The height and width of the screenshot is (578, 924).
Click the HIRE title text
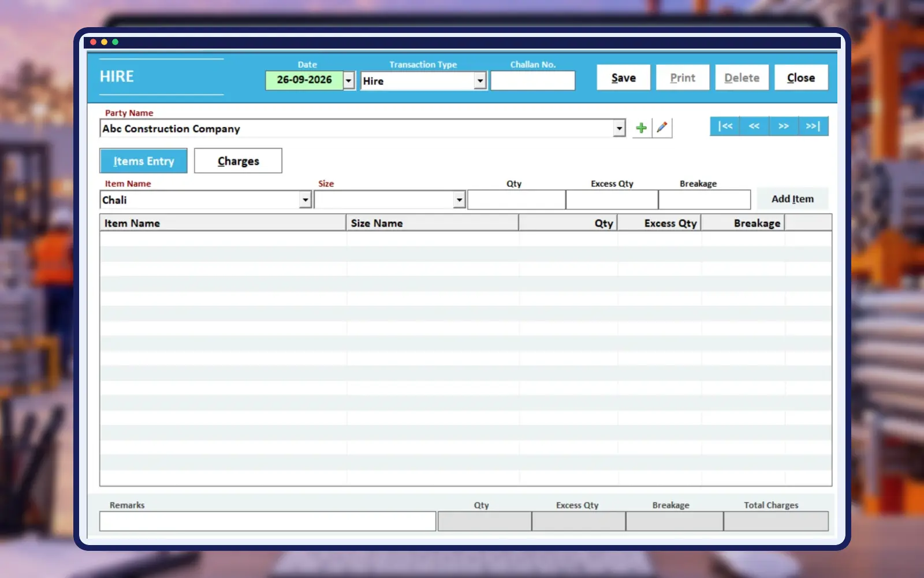(117, 76)
